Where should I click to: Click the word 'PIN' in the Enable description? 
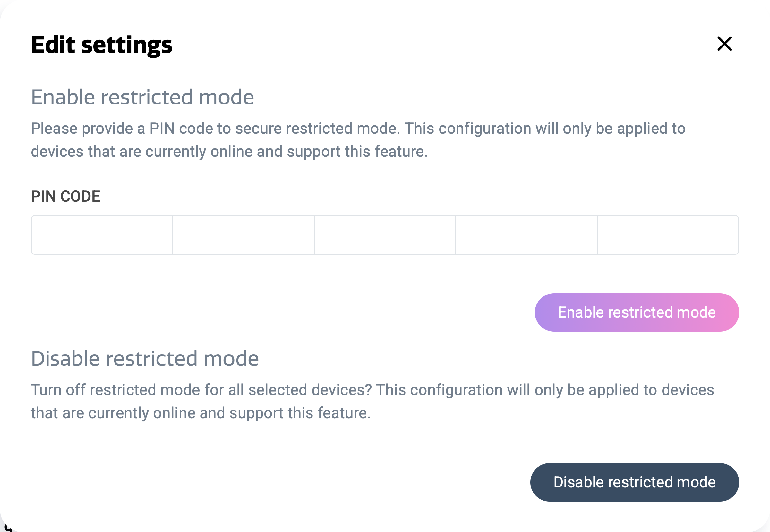click(x=162, y=129)
